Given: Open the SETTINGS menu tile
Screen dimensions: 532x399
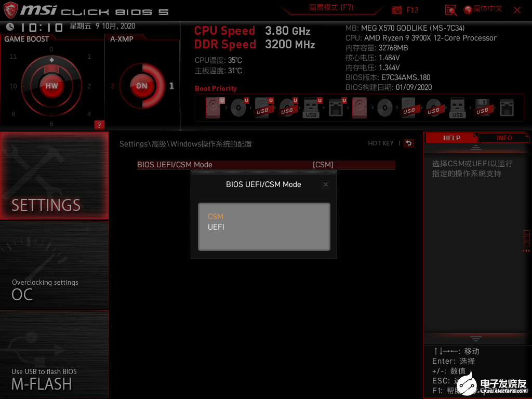Looking at the screenshot, I should (54, 176).
